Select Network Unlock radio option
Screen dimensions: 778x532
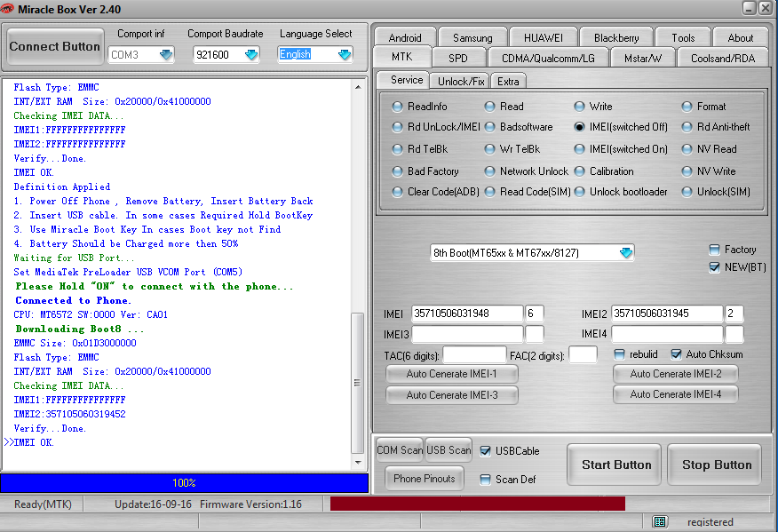(489, 171)
